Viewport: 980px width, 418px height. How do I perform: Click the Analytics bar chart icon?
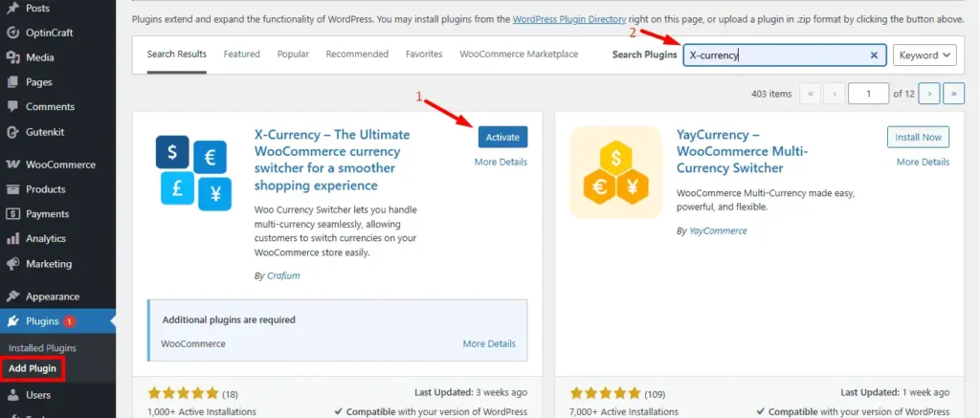pyautogui.click(x=12, y=239)
